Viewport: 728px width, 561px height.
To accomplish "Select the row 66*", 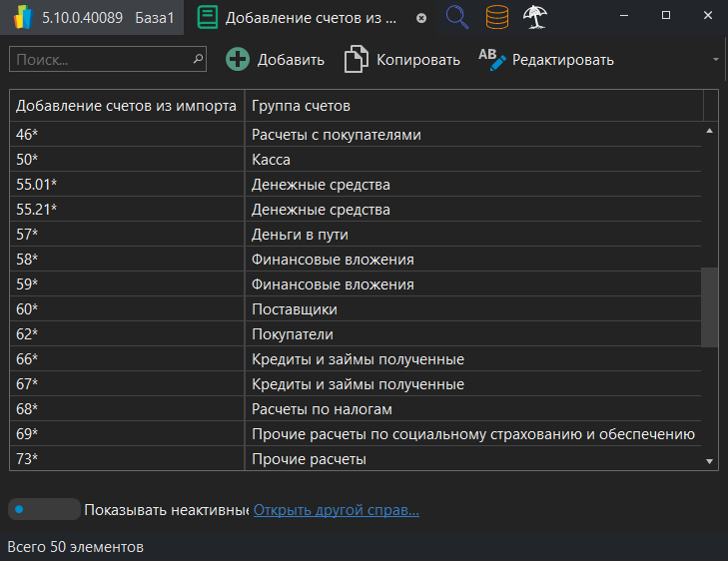I will pyautogui.click(x=356, y=359).
